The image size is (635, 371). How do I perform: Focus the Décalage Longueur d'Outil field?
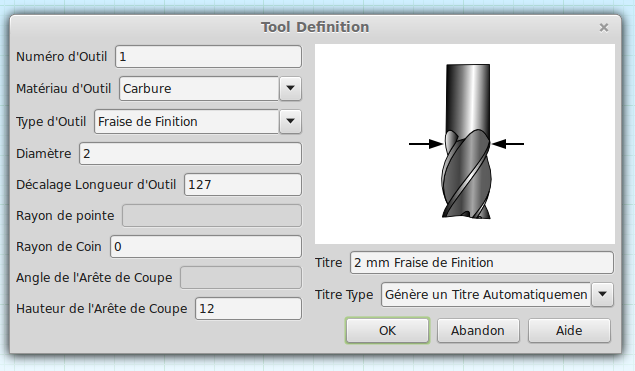243,185
